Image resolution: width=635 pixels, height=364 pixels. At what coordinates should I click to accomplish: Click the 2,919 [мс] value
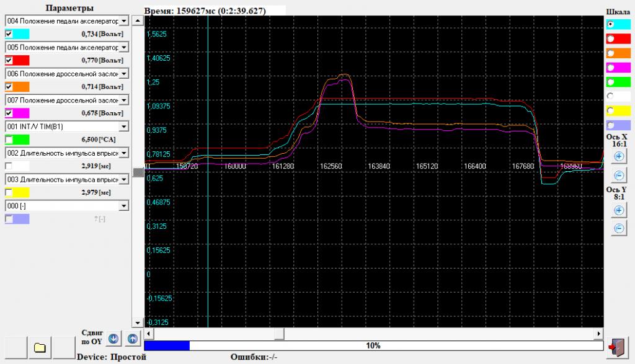point(96,166)
